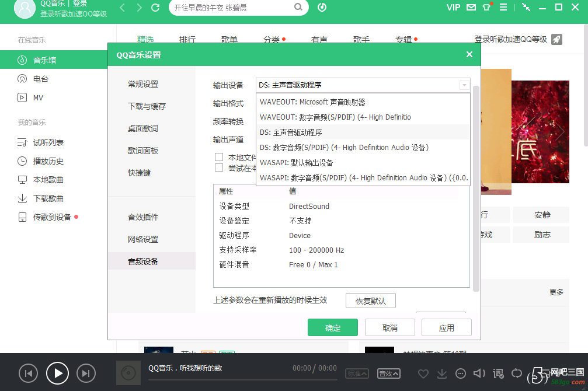Switch to mini mode icon
Viewport: 588px width, 391px height.
coord(526,7)
